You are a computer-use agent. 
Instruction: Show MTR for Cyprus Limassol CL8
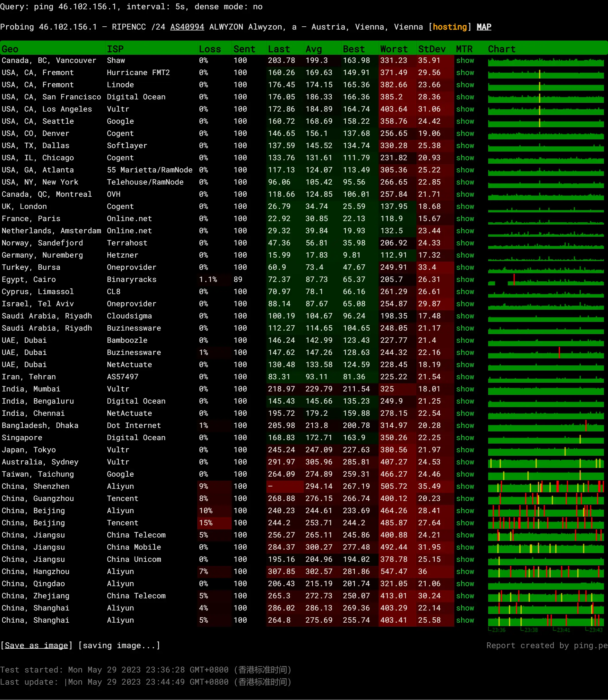pos(465,291)
